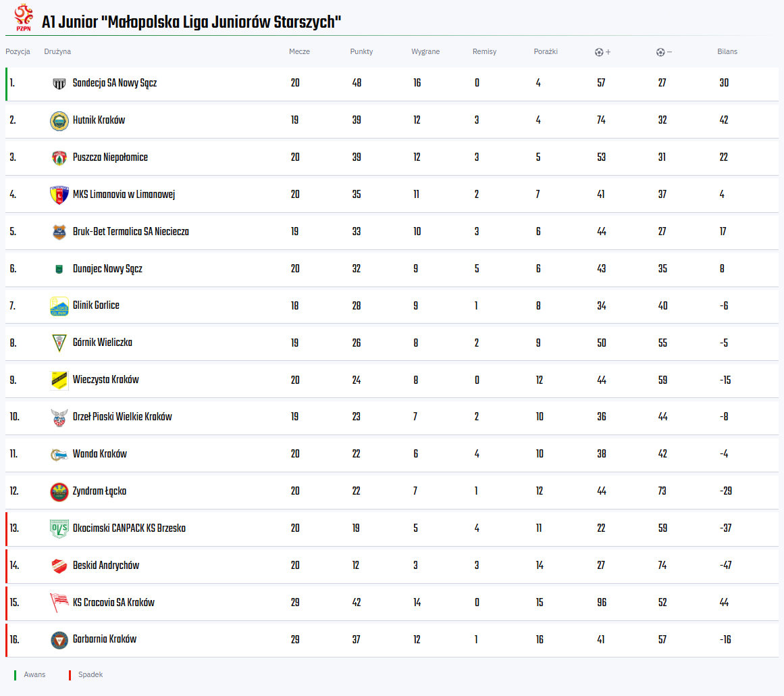Click goals scored ball-plus column header

[602, 52]
